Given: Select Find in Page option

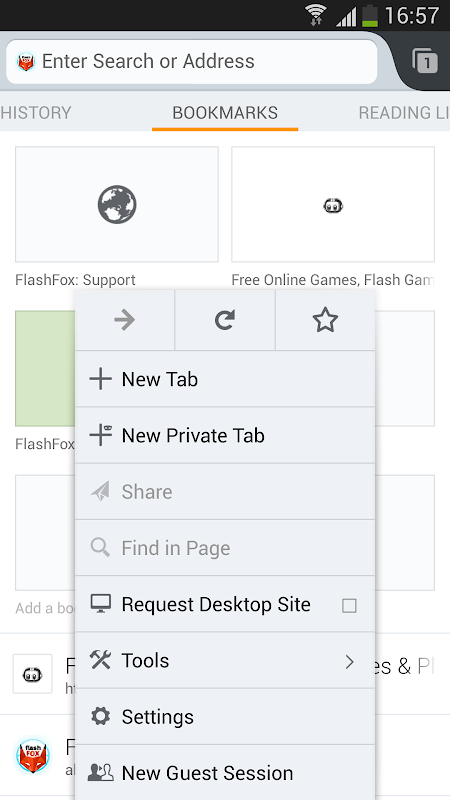Looking at the screenshot, I should coord(225,548).
